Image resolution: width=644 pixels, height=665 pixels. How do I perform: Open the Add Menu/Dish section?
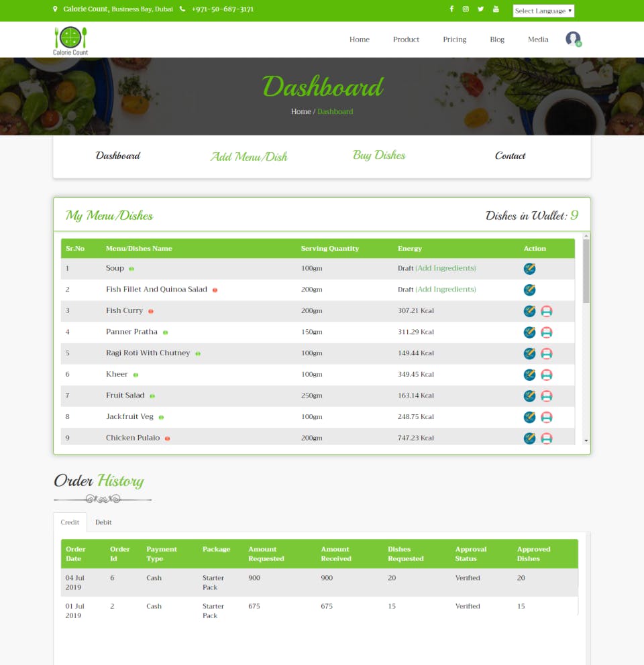(249, 156)
